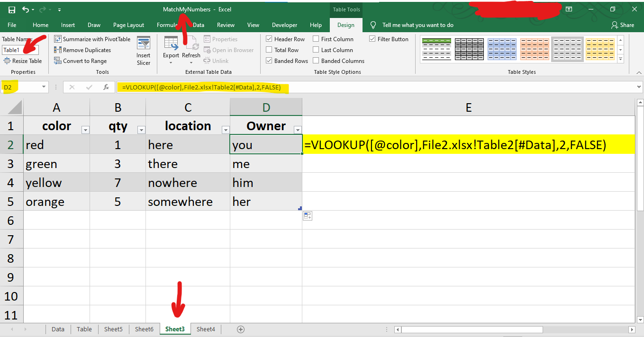Screen dimensions: 644x337
Task: Click horizontal scrollbar right arrow
Action: pos(632,329)
